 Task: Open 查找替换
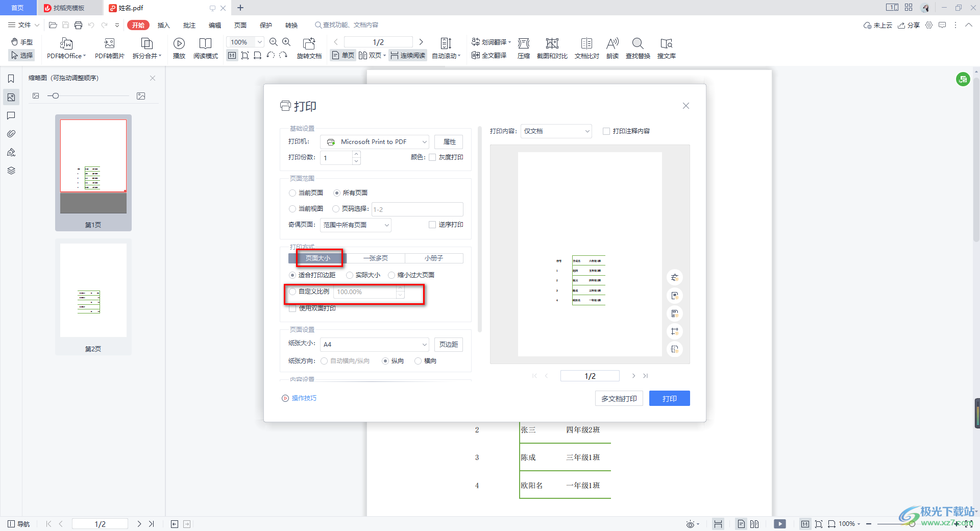point(638,49)
